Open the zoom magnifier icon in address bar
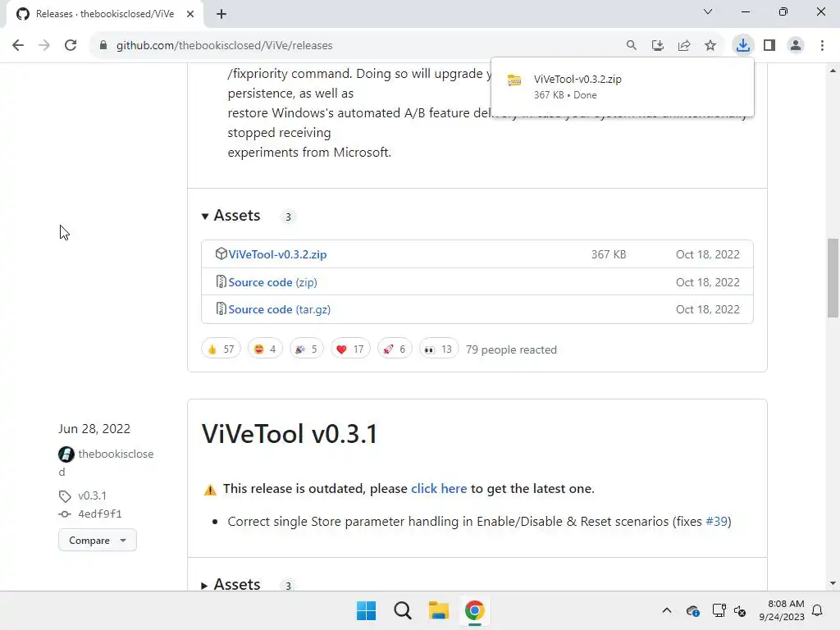The width and height of the screenshot is (840, 630). [x=632, y=46]
